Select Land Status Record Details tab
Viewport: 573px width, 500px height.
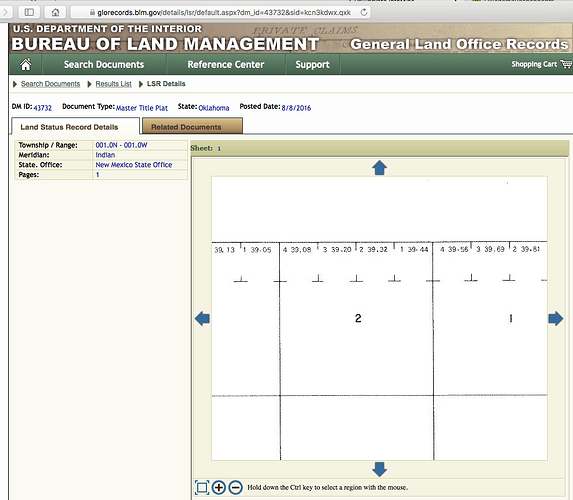click(x=75, y=126)
